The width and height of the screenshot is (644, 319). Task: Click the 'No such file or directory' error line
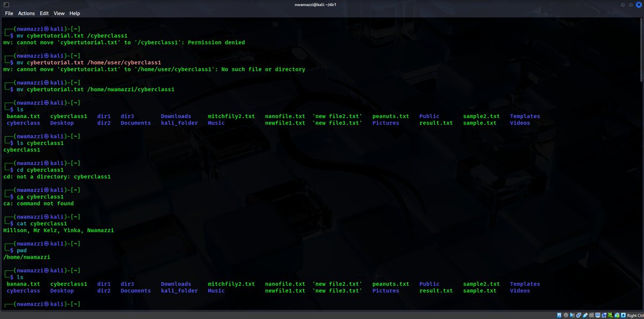154,69
